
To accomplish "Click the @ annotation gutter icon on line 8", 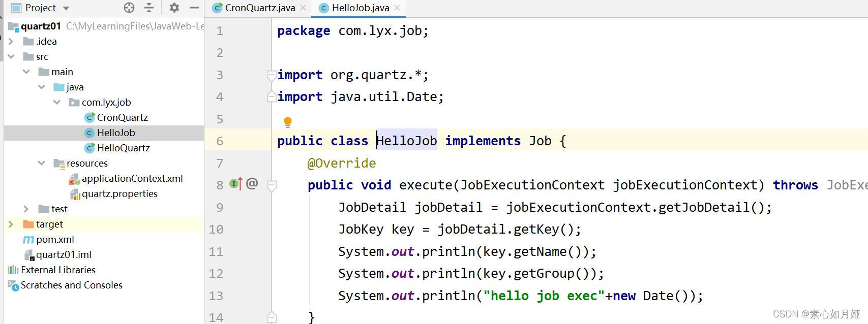I will [252, 183].
